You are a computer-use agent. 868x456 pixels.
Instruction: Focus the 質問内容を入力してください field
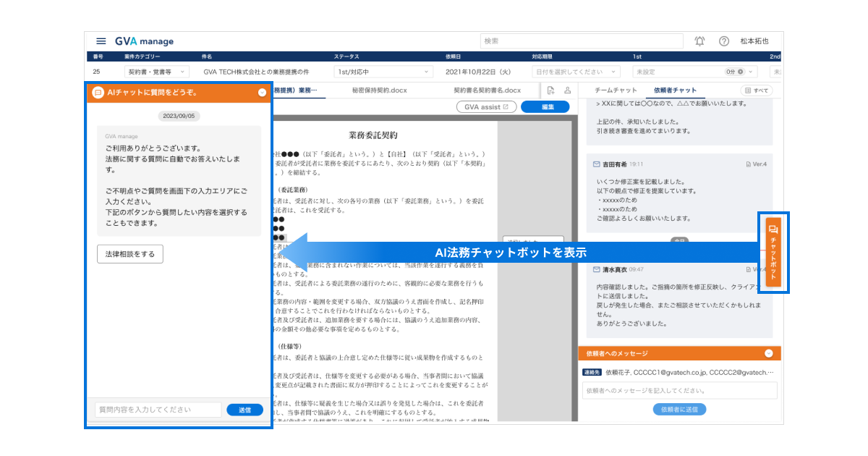click(158, 410)
